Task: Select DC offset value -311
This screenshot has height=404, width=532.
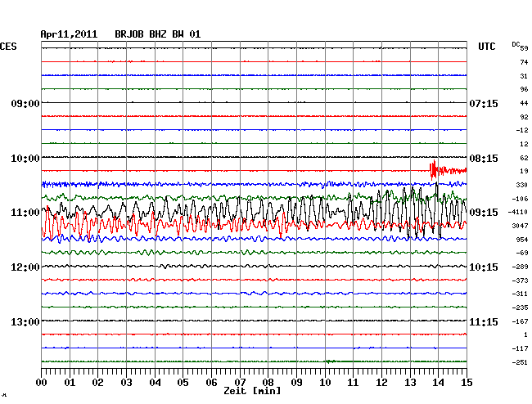Action: pos(520,294)
